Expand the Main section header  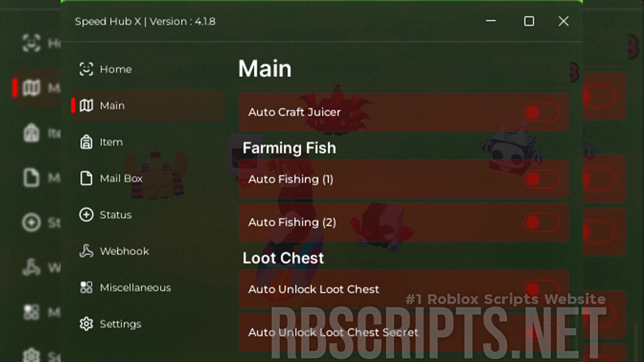pyautogui.click(x=264, y=68)
